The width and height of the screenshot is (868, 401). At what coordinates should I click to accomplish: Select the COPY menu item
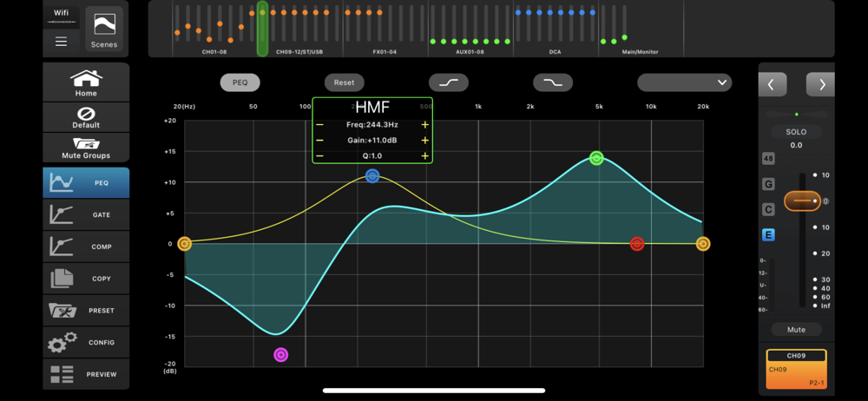86,279
